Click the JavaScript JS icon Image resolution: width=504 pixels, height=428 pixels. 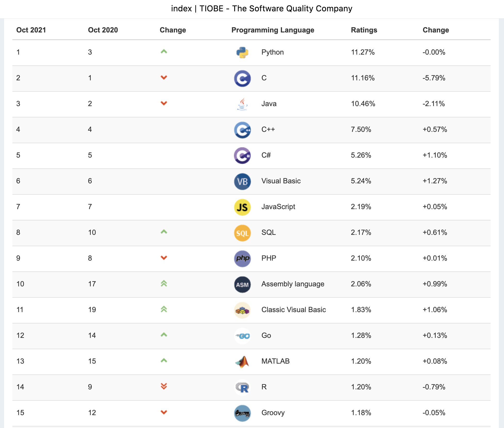(242, 207)
